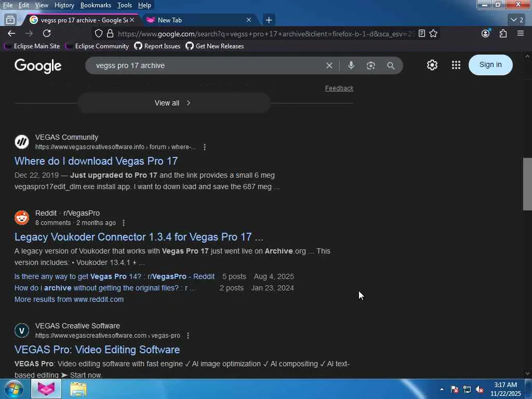Screen dimensions: 532x399
Task: Click the address bar URL field
Action: pyautogui.click(x=264, y=34)
